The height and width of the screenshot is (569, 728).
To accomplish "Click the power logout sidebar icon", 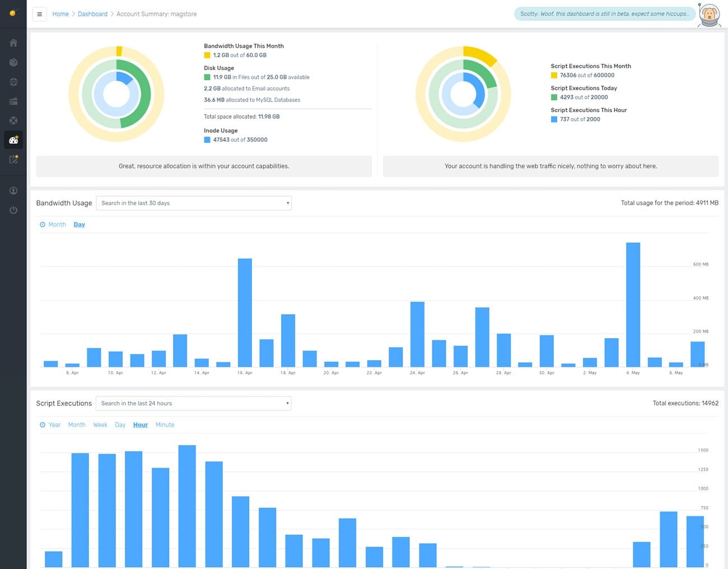I will 13,210.
